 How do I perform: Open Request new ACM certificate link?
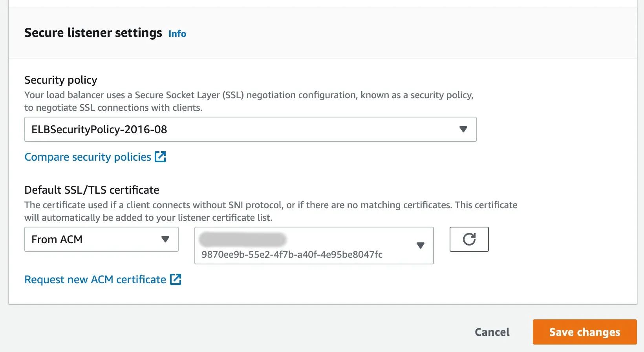point(95,280)
